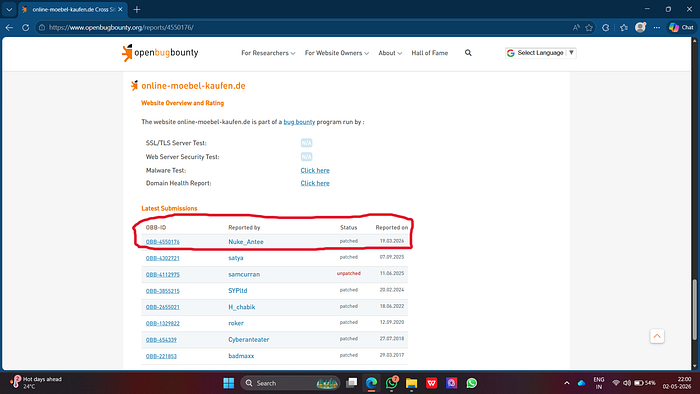The height and width of the screenshot is (394, 700).
Task: Open report OBB-4112975
Action: coord(162,275)
